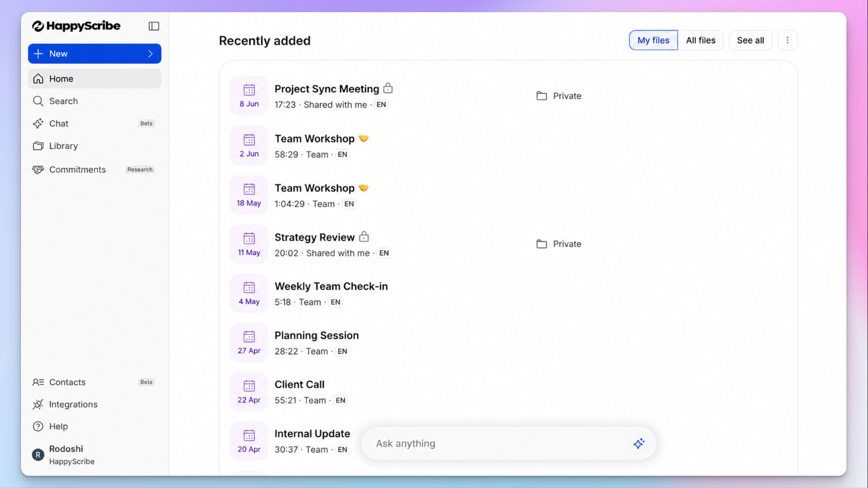This screenshot has height=488, width=868.
Task: Click calendar icon dated 22 Apr
Action: (249, 392)
